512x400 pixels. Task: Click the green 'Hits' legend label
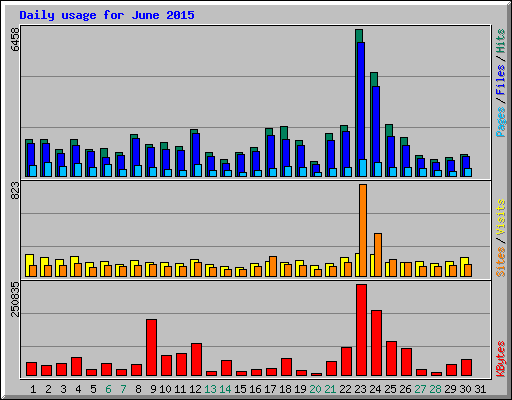(501, 41)
